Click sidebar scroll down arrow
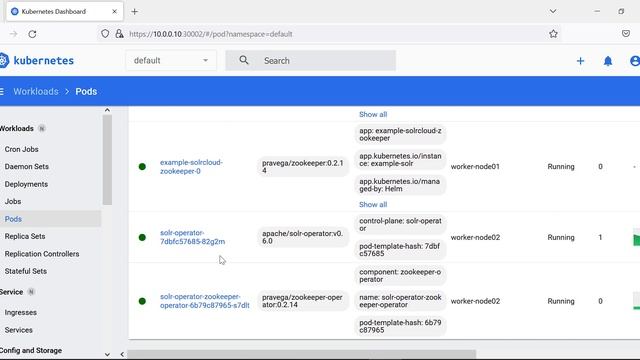This screenshot has width=640, height=360. (107, 354)
